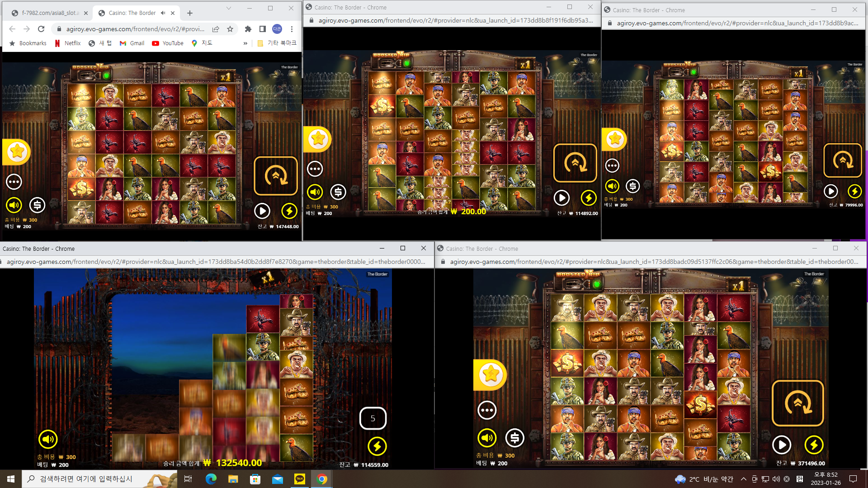
Task: Click favorite star in game with balance 114892.00
Action: coord(318,139)
